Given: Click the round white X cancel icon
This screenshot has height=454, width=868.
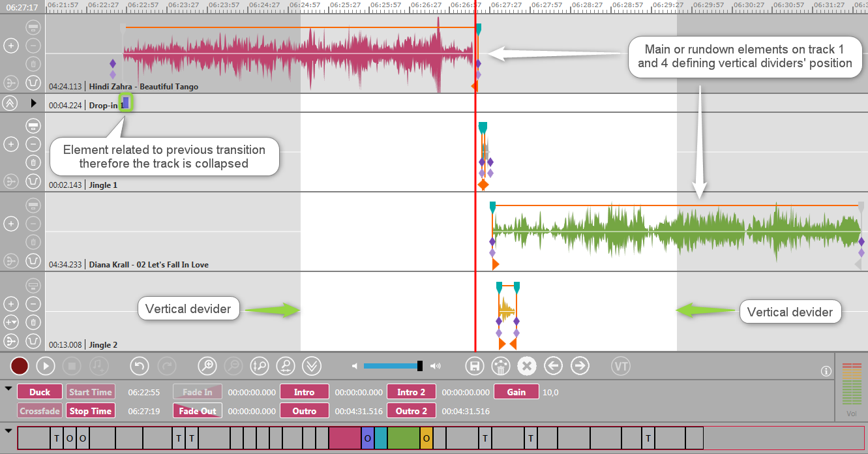Looking at the screenshot, I should point(527,366).
